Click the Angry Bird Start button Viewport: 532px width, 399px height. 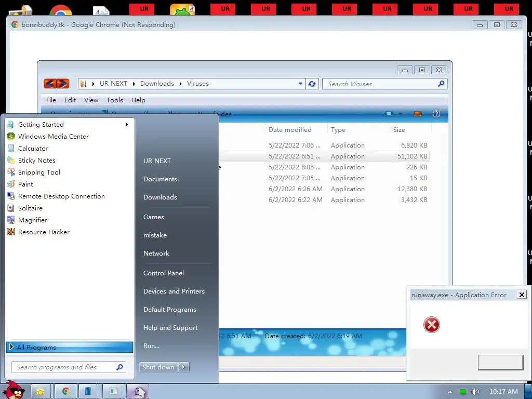[15, 390]
